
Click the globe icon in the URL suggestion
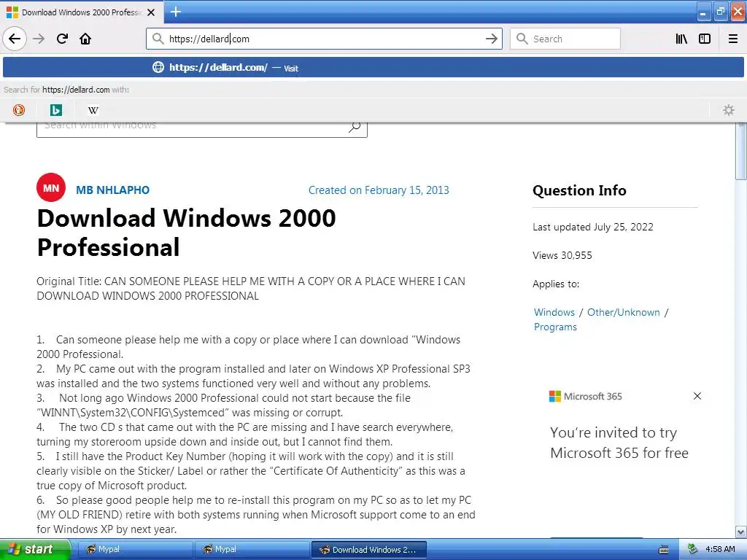pos(158,68)
